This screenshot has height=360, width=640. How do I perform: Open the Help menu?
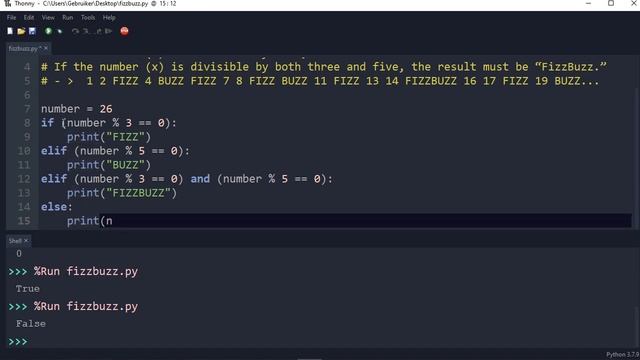[109, 18]
